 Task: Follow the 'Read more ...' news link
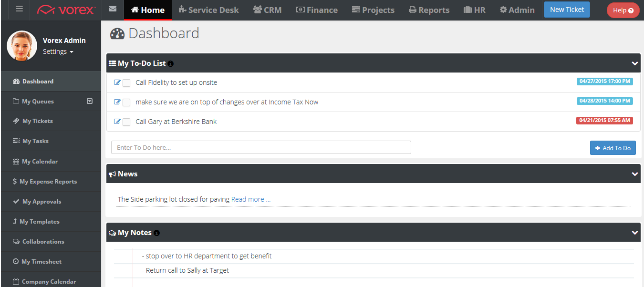(x=251, y=199)
